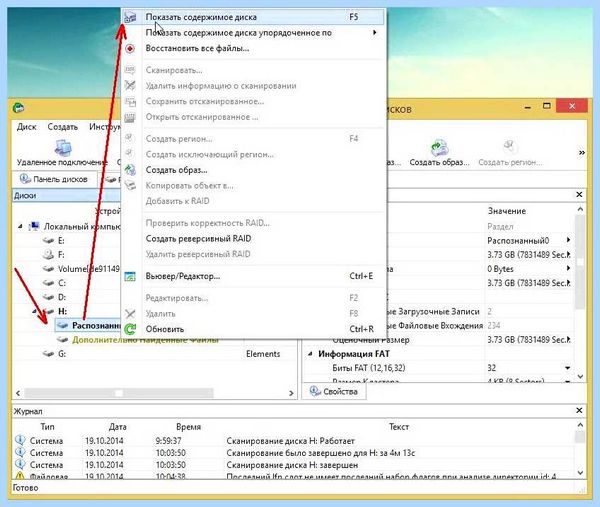Click the drive F: optical disk icon
This screenshot has width=600, height=507.
point(48,255)
